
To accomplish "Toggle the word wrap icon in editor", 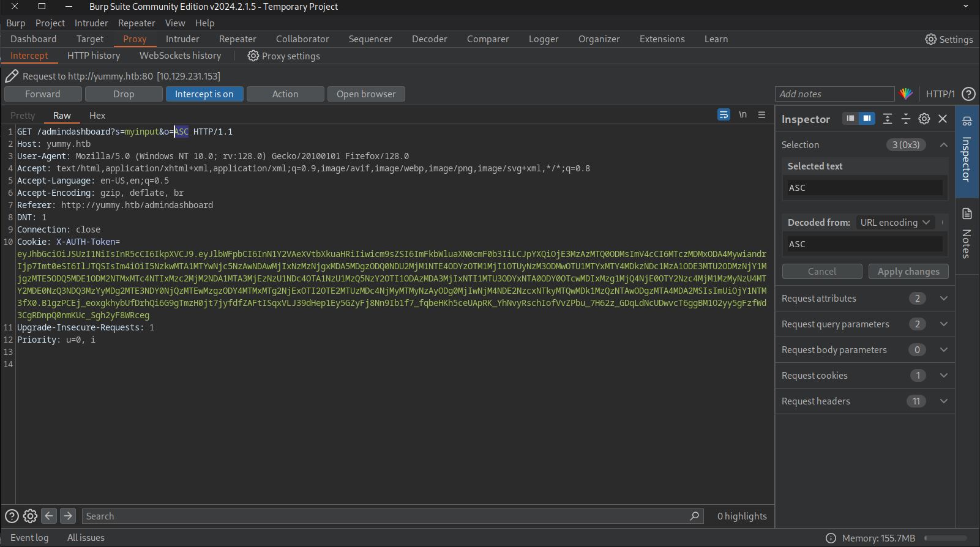I will 724,114.
